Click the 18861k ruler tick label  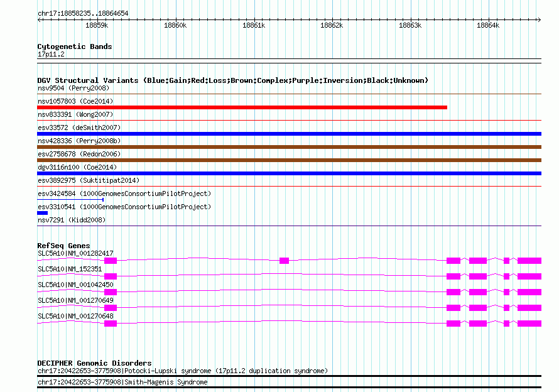coord(254,25)
